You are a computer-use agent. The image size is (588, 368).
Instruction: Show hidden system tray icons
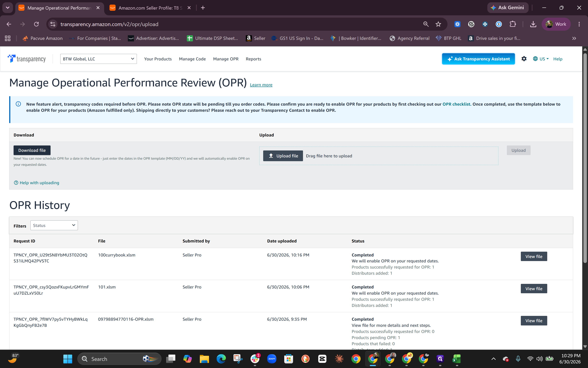click(493, 359)
